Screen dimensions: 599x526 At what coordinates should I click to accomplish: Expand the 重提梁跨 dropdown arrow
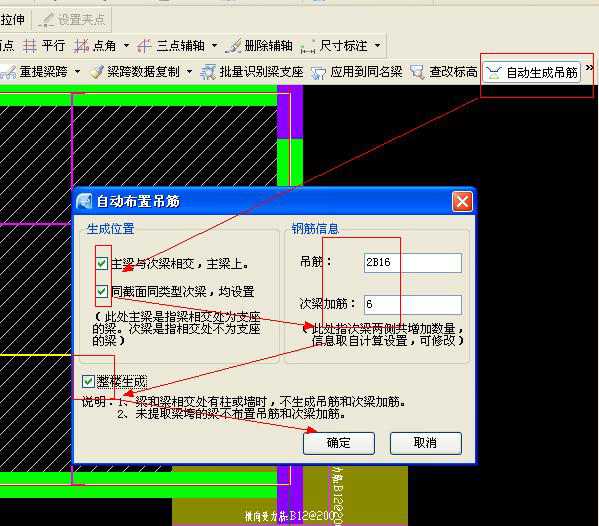pyautogui.click(x=78, y=71)
